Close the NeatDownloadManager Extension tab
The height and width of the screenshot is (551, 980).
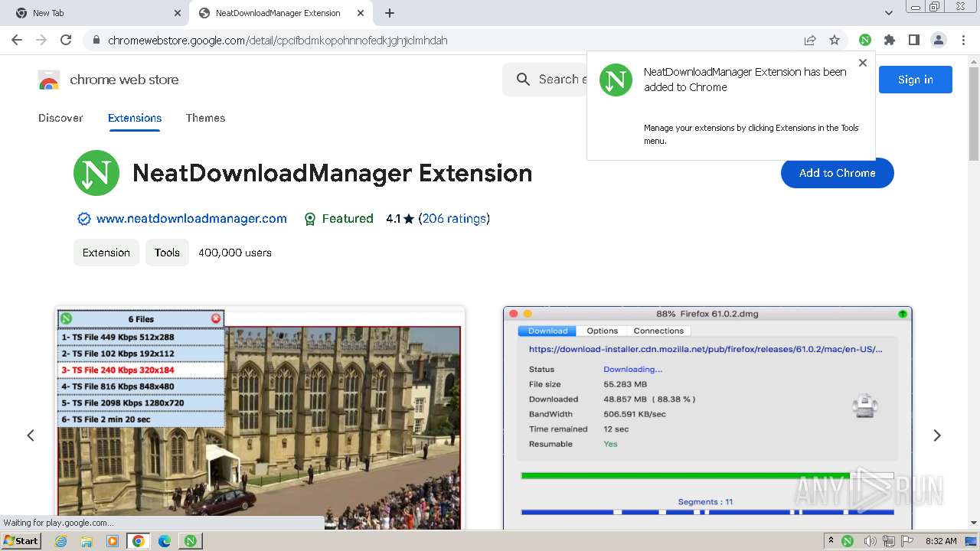point(361,13)
